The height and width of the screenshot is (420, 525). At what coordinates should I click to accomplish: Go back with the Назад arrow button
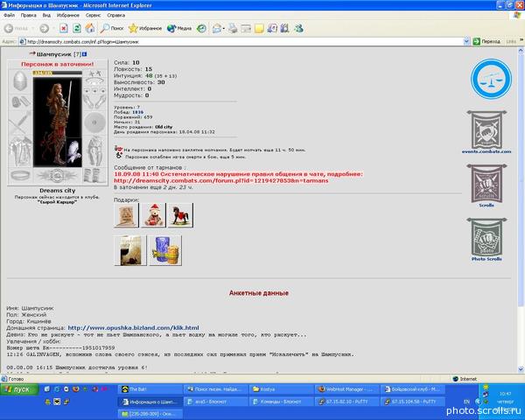pos(16,29)
